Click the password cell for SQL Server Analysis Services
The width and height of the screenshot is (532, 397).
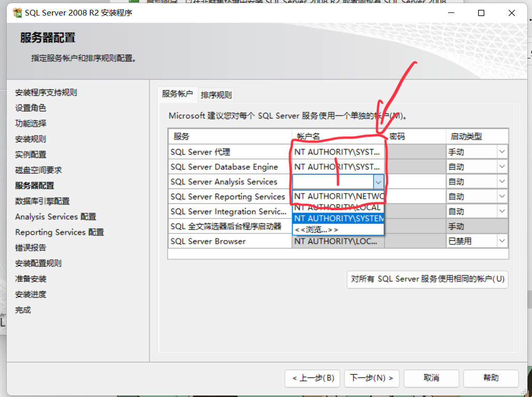pos(415,182)
